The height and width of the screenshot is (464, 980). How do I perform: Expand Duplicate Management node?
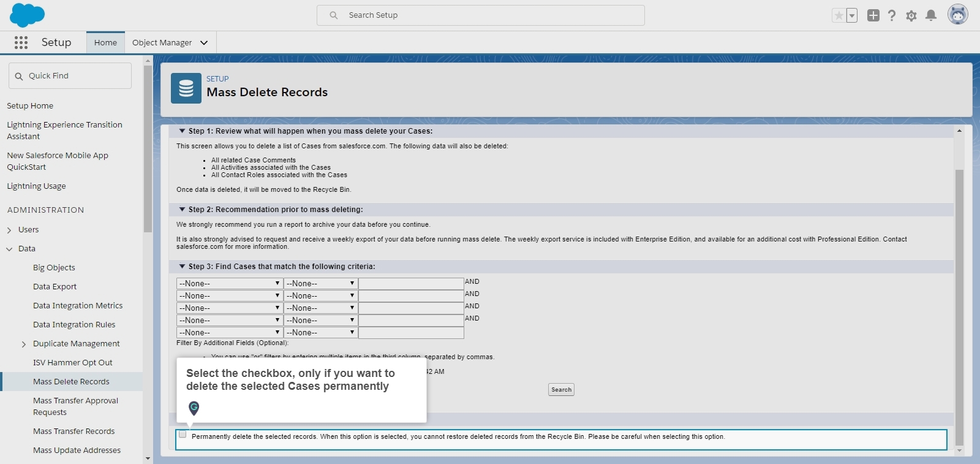tap(24, 344)
